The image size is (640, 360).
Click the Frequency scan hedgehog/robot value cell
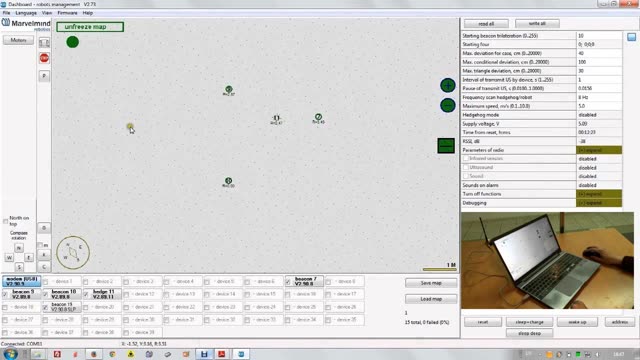point(599,97)
